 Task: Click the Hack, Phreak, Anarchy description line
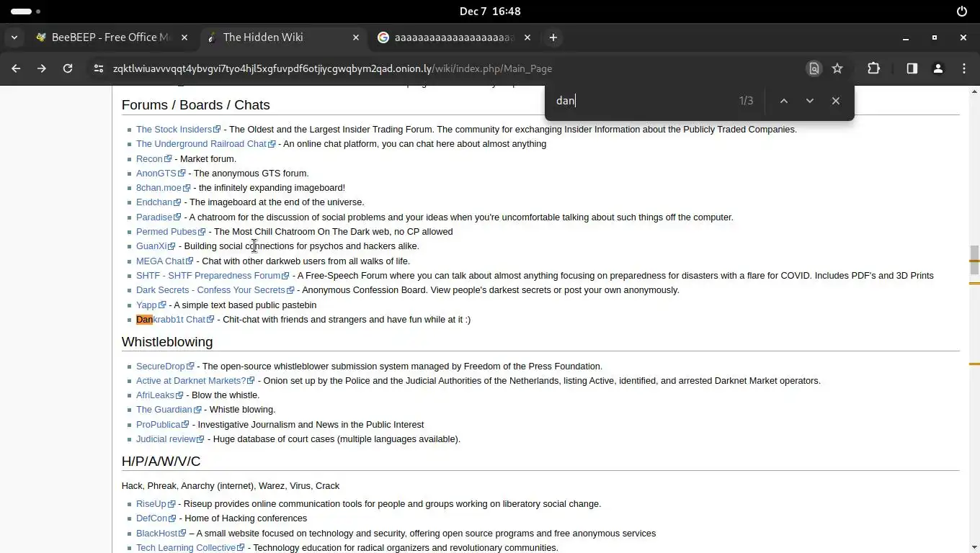coord(231,486)
